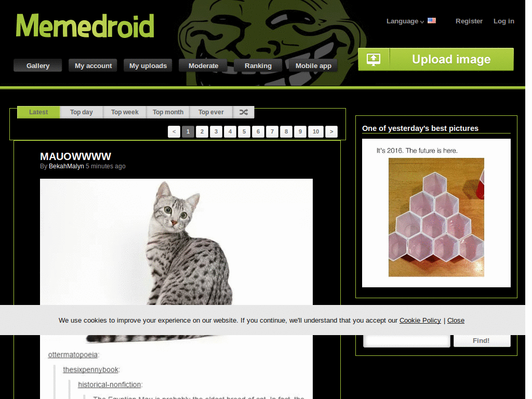The height and width of the screenshot is (399, 532).
Task: Open the Cookie Policy link
Action: tap(420, 320)
